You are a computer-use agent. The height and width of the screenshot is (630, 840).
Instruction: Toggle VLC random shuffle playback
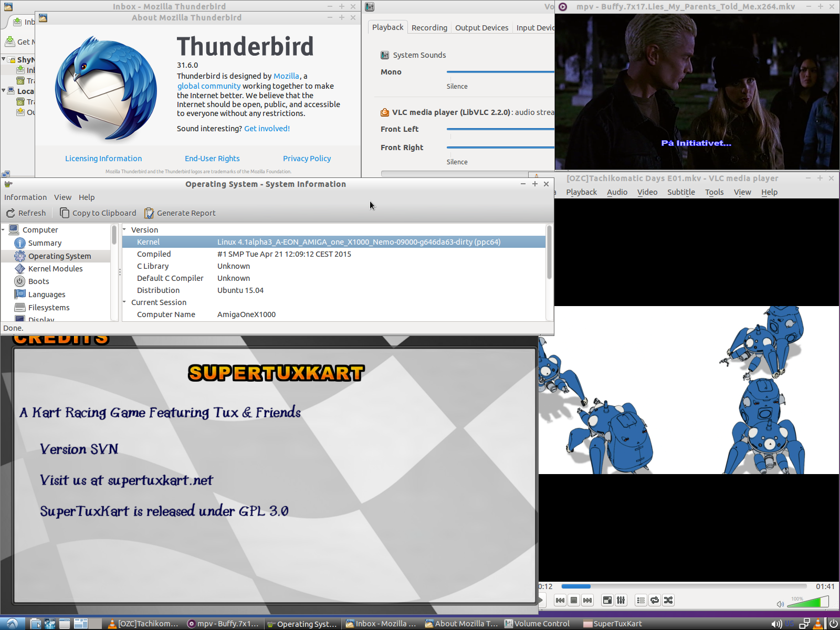click(668, 600)
